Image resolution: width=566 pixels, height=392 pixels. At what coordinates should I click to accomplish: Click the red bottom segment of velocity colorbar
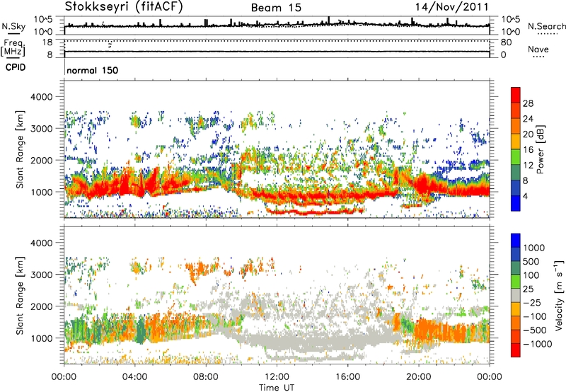coord(516,350)
